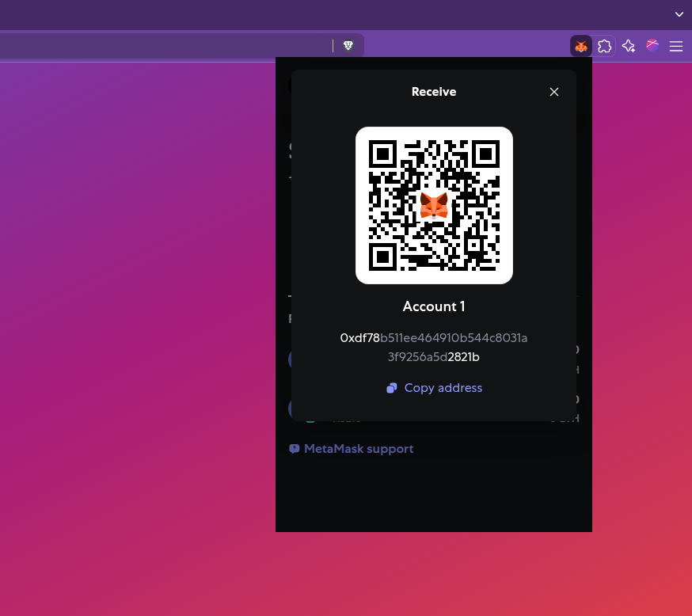Click the MetaMask support chat bubble icon
The width and height of the screenshot is (692, 616).
[x=295, y=449]
